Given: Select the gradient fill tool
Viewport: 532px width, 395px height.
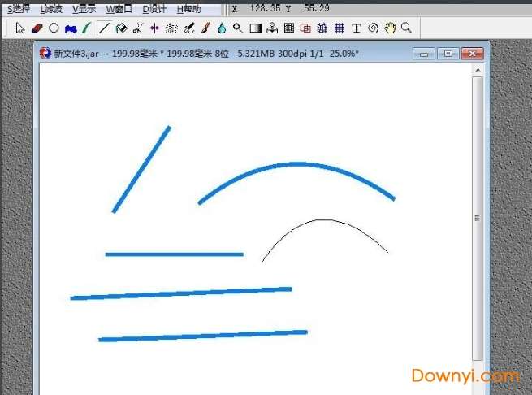Looking at the screenshot, I should (256, 28).
